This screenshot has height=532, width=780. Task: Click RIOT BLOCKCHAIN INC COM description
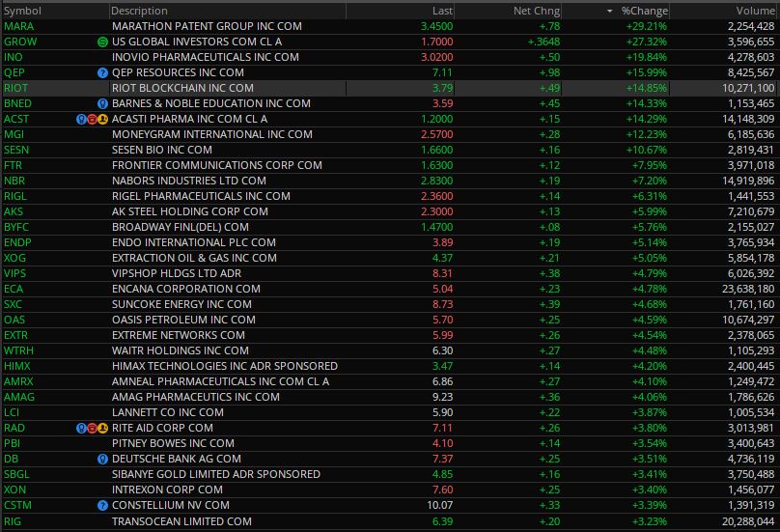pos(182,88)
